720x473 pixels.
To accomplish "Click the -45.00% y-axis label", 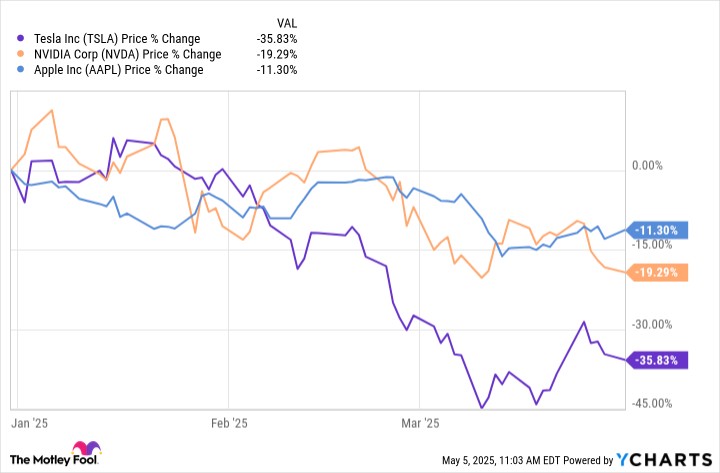I will 652,403.
